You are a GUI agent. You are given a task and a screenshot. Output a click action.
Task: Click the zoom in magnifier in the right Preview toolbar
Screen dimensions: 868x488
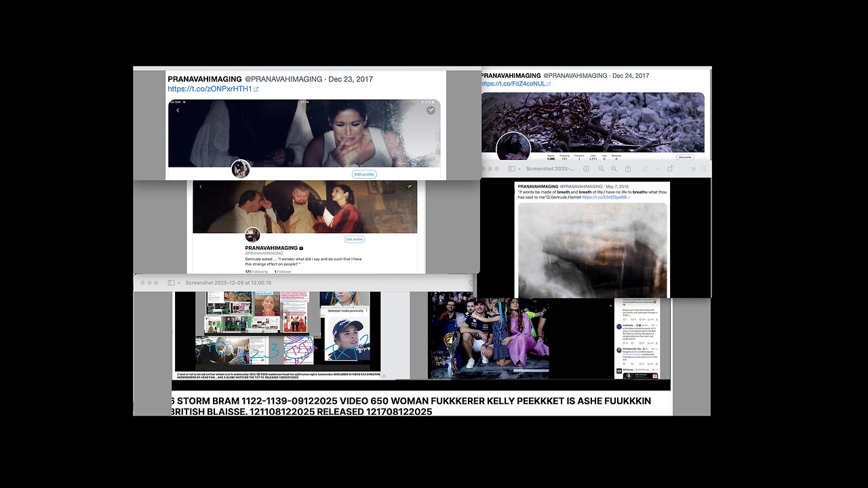tap(614, 169)
